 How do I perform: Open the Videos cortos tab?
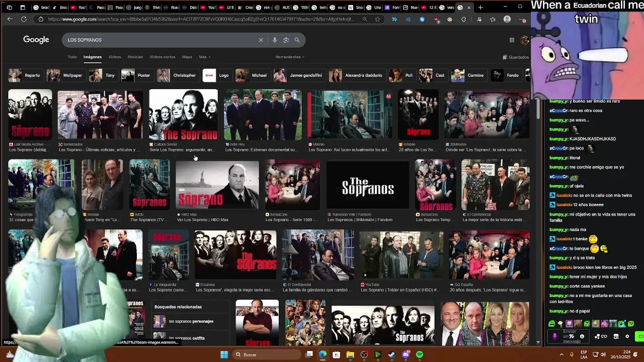[163, 57]
